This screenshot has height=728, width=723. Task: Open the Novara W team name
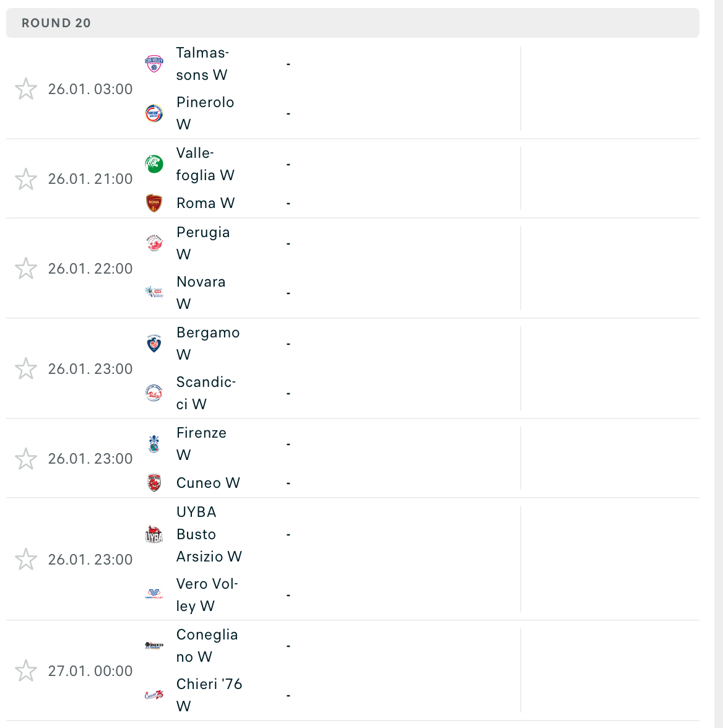201,292
